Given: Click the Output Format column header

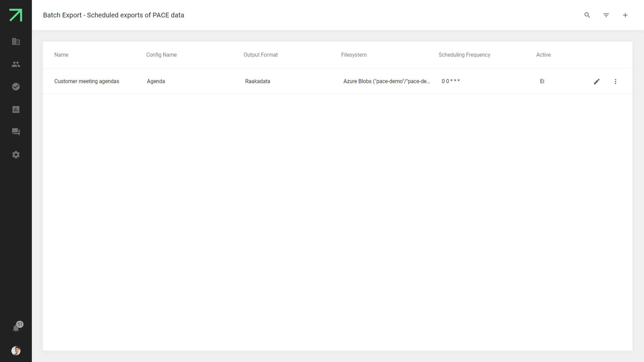Looking at the screenshot, I should (260, 55).
